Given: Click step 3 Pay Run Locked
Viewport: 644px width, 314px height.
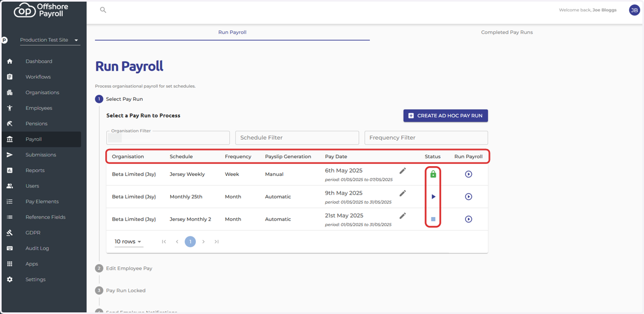Looking at the screenshot, I should (120, 290).
